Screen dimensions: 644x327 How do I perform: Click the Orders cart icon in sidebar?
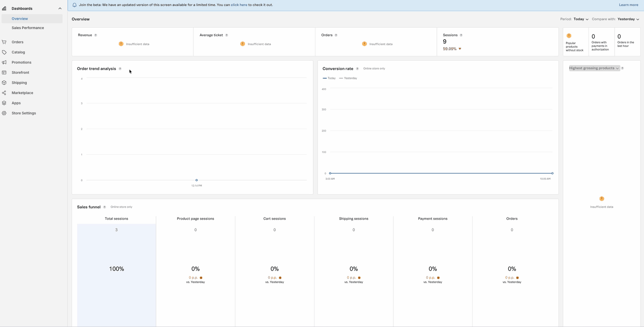[4, 42]
